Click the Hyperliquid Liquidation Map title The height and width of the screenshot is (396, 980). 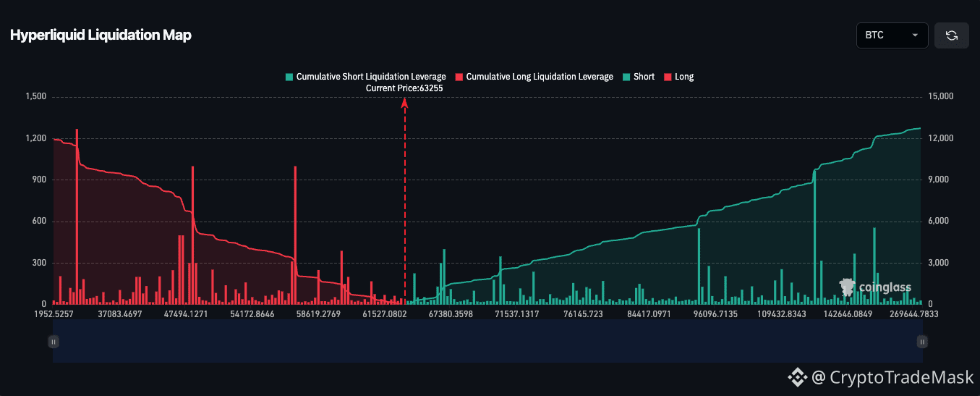click(101, 35)
